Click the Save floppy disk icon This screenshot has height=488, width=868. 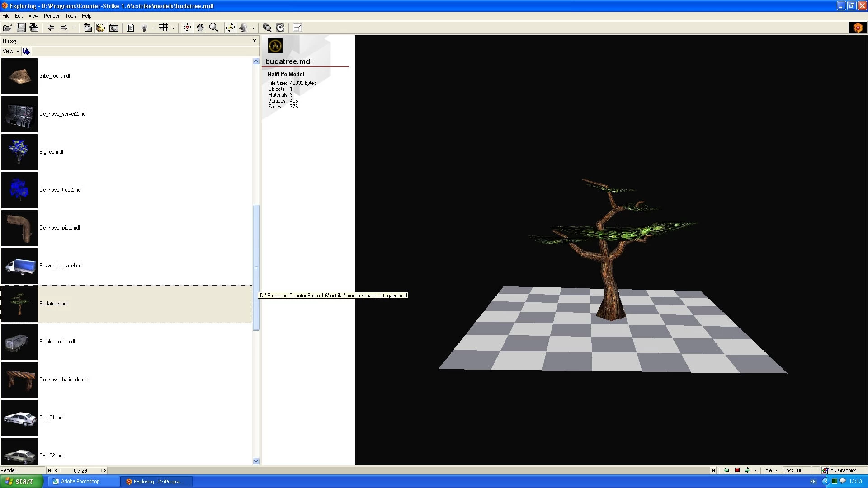pyautogui.click(x=21, y=28)
